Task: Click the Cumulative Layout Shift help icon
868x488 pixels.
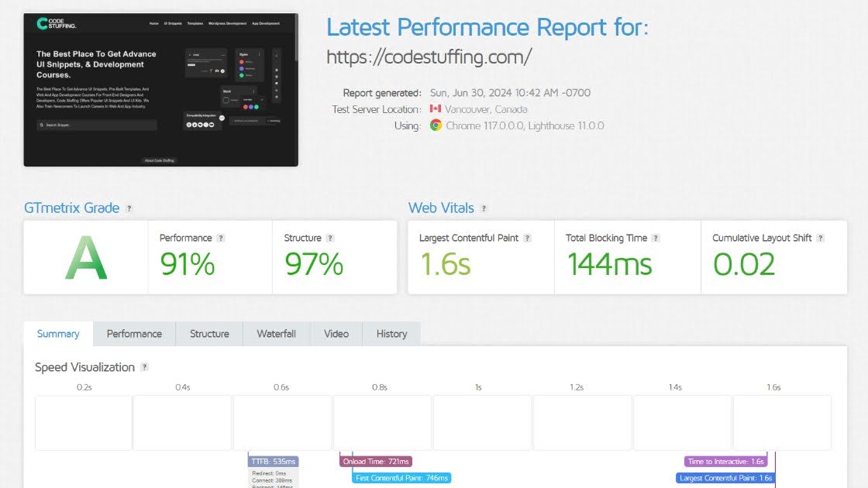Action: click(820, 239)
